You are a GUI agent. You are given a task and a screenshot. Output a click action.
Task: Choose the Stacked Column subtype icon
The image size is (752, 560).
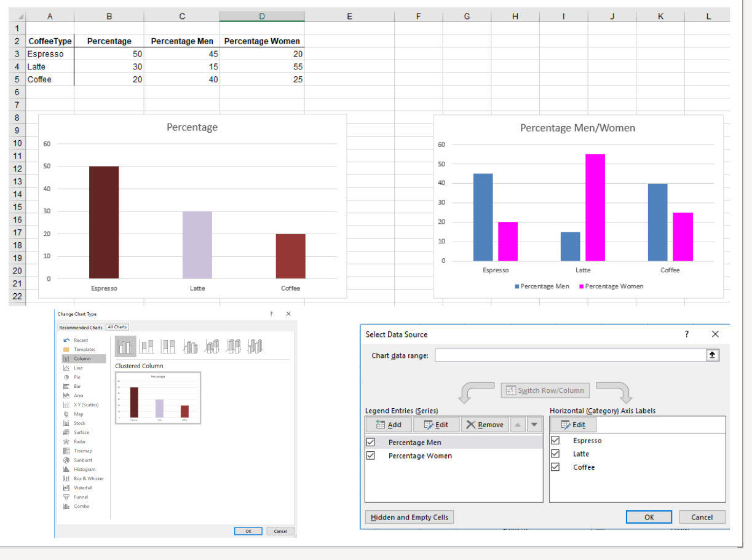[147, 347]
